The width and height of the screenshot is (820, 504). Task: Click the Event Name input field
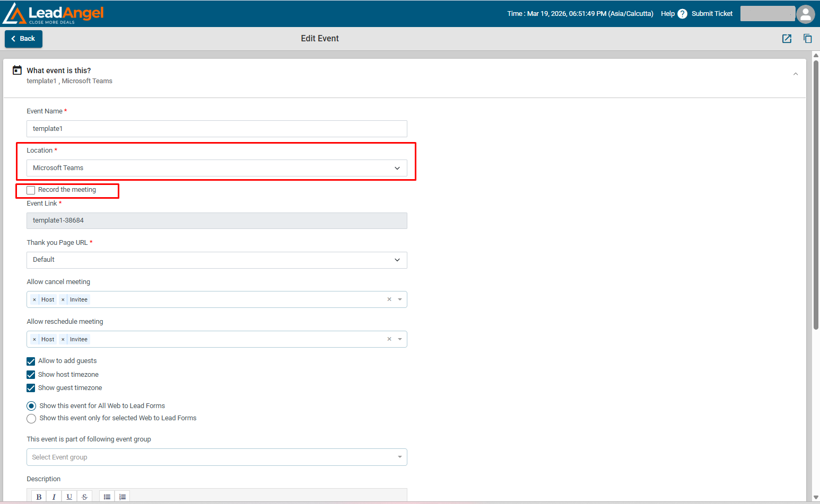pos(217,129)
